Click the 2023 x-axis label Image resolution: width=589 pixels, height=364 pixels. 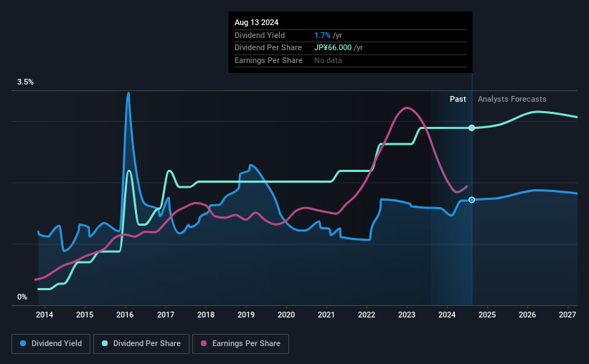(x=407, y=315)
